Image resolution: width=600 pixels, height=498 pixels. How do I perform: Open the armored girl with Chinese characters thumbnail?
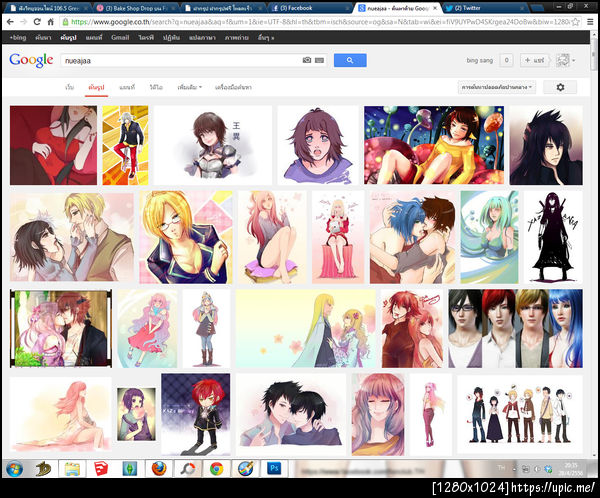coord(213,145)
